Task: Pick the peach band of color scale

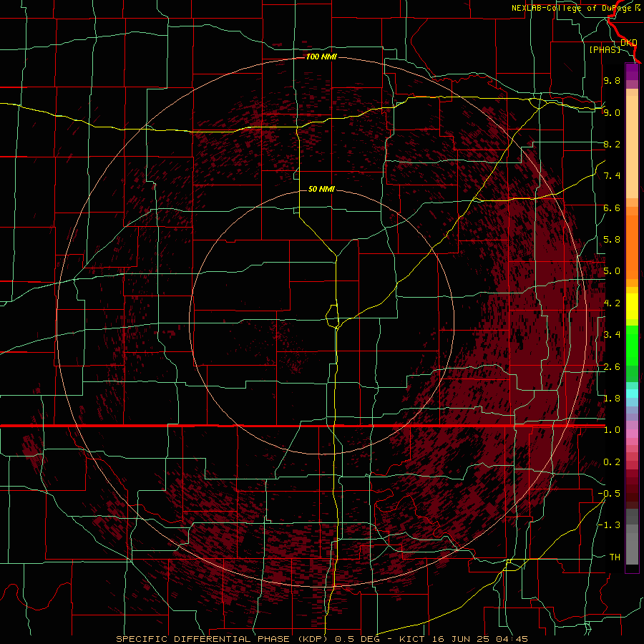Action: [632, 147]
